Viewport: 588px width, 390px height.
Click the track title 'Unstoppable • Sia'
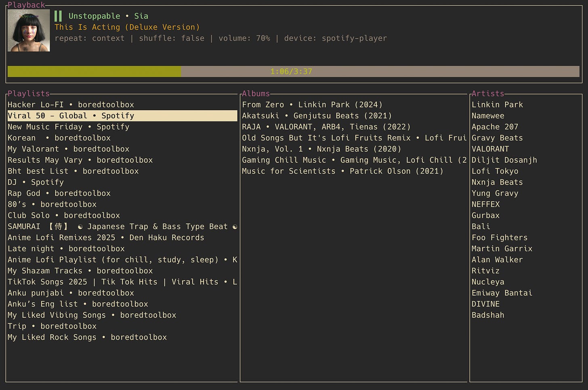click(x=108, y=16)
